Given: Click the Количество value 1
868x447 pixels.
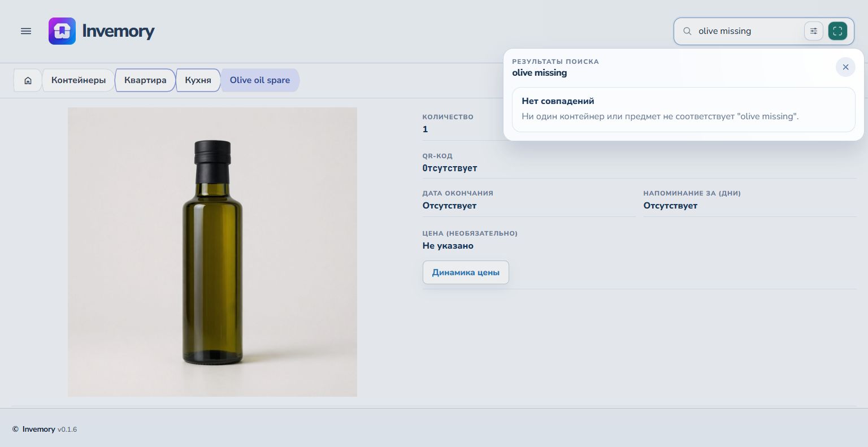Looking at the screenshot, I should 426,129.
